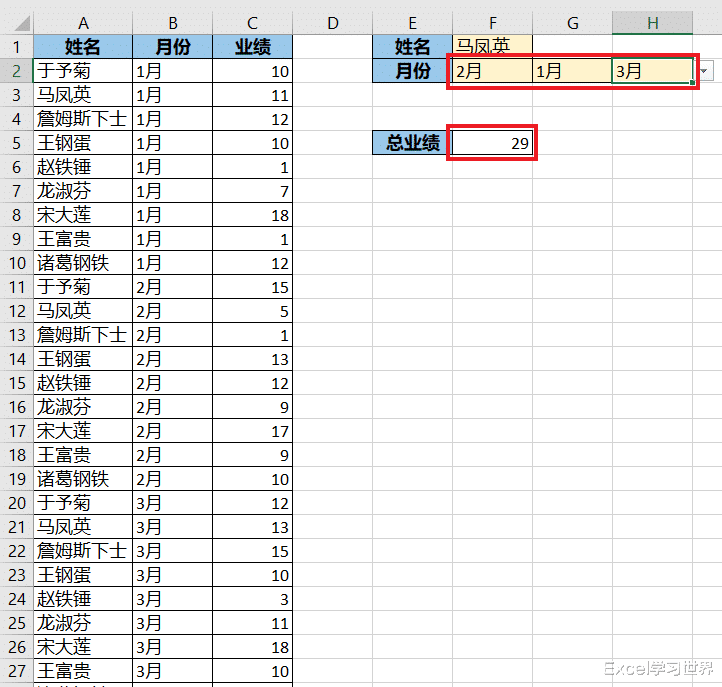Click the 2月 cell in row 15
The height and width of the screenshot is (687, 722).
(173, 383)
